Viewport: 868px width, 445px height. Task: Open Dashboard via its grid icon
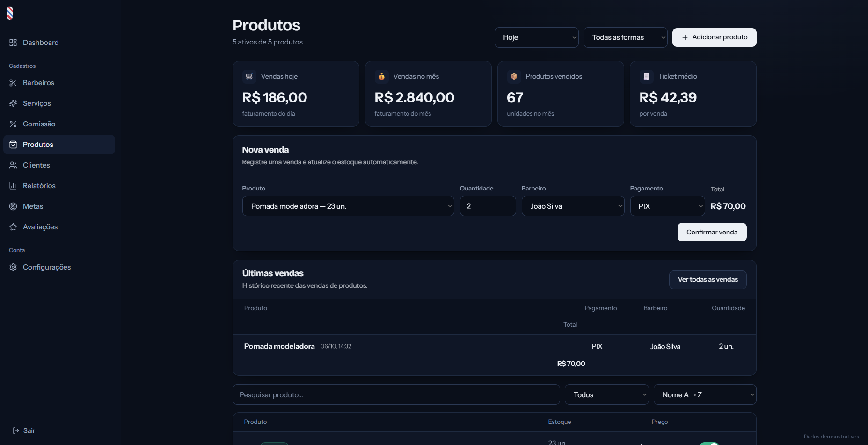click(13, 43)
